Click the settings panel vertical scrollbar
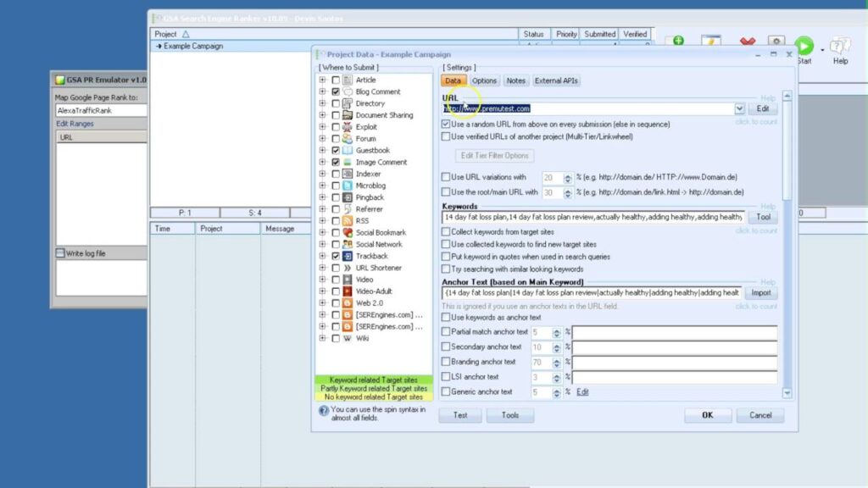Screen dimensions: 868x488 (x=787, y=244)
